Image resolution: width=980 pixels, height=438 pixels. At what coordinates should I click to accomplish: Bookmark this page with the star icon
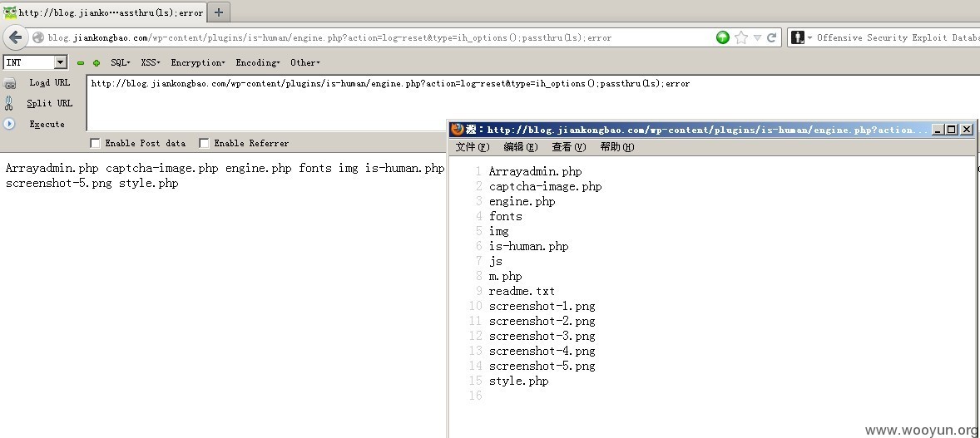tap(741, 37)
